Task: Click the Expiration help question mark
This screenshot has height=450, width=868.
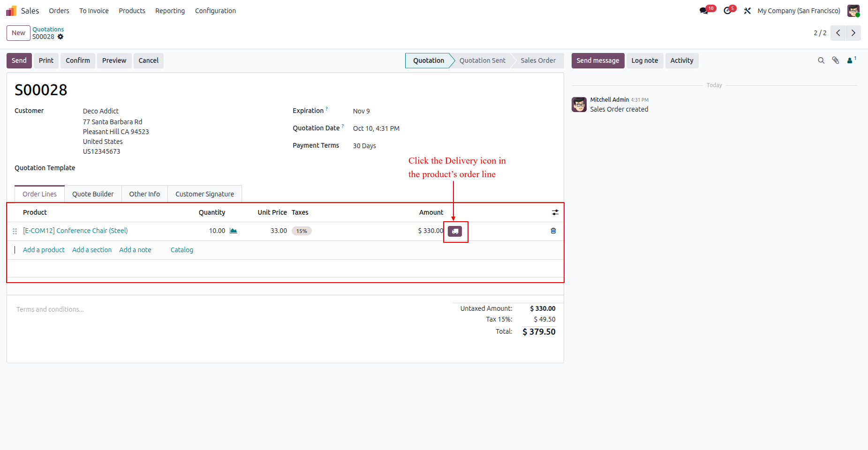Action: (x=327, y=109)
